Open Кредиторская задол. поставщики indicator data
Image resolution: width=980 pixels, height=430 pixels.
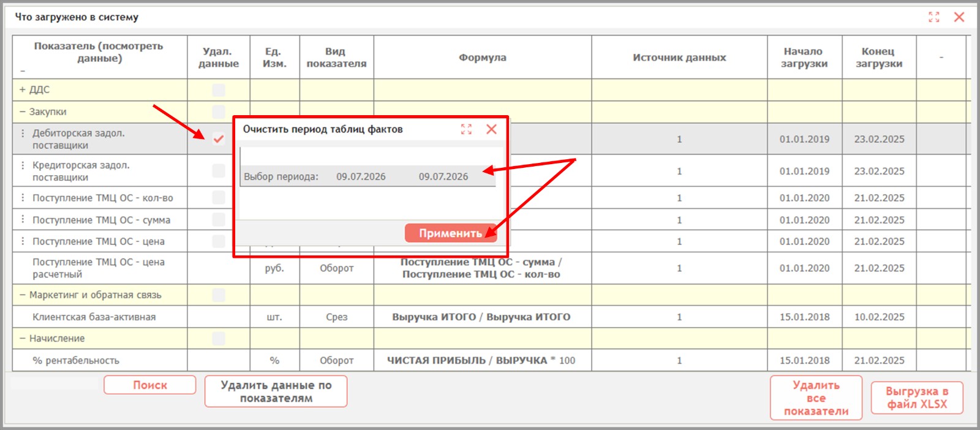click(x=81, y=171)
